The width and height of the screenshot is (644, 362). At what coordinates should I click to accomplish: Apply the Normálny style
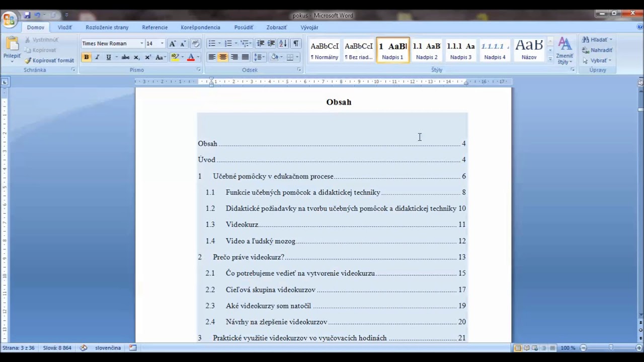(325, 50)
